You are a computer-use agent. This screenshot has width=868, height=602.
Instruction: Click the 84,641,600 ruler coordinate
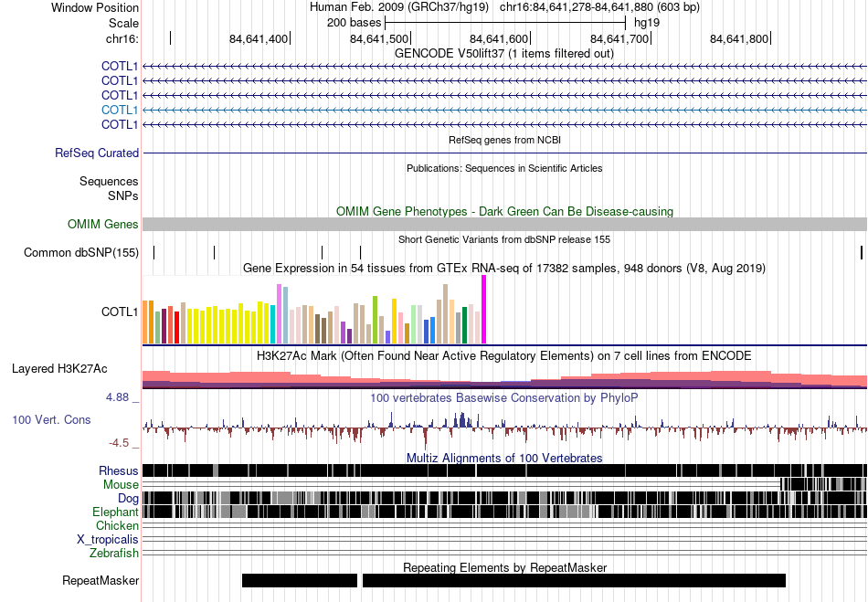pos(499,38)
